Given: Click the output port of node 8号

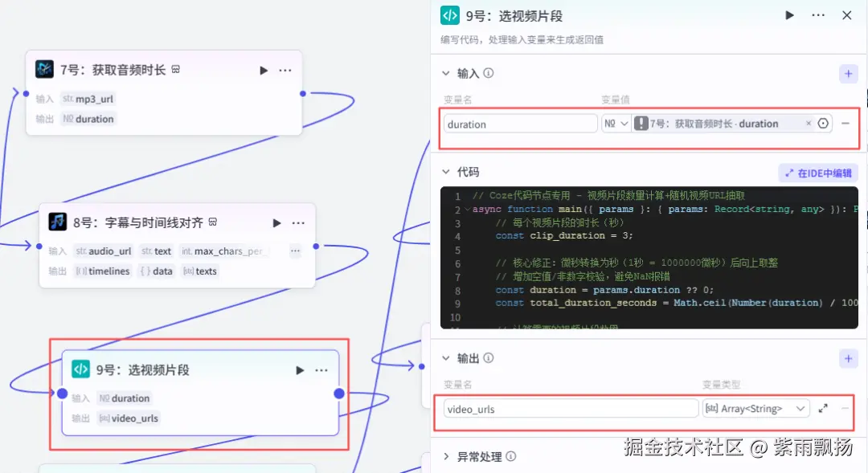Looking at the screenshot, I should [316, 247].
